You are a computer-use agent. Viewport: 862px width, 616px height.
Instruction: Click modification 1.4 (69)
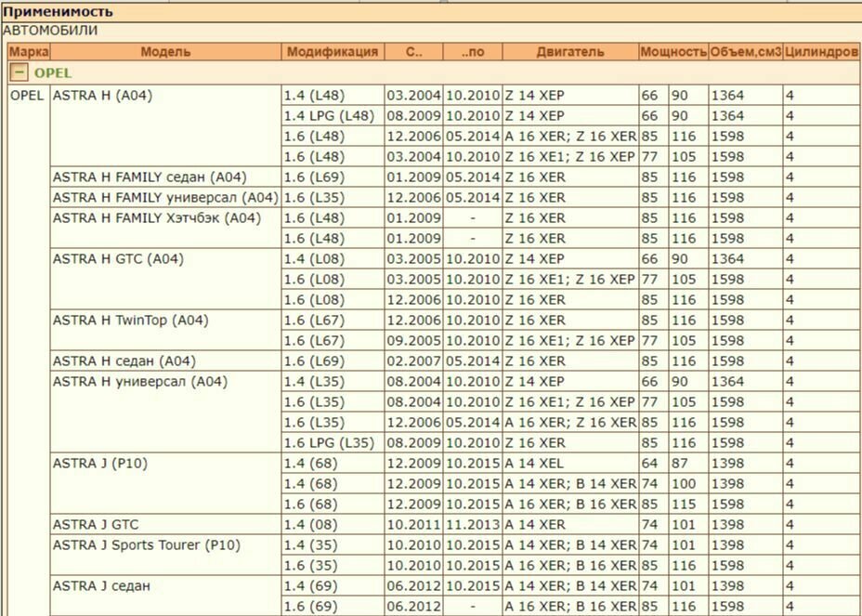(x=333, y=586)
